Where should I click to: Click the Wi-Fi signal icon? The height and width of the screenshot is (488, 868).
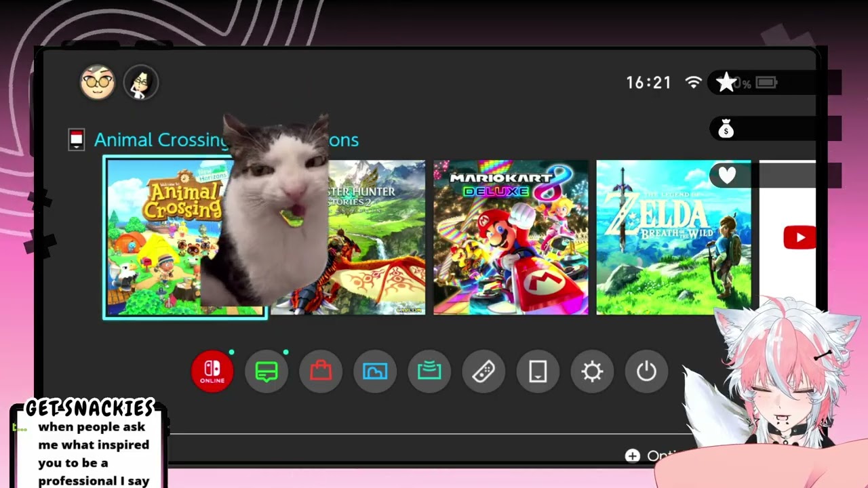tap(693, 83)
